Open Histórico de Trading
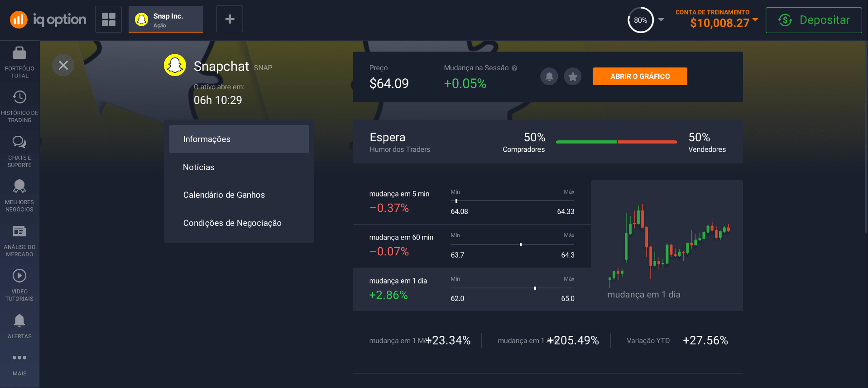 [x=19, y=107]
